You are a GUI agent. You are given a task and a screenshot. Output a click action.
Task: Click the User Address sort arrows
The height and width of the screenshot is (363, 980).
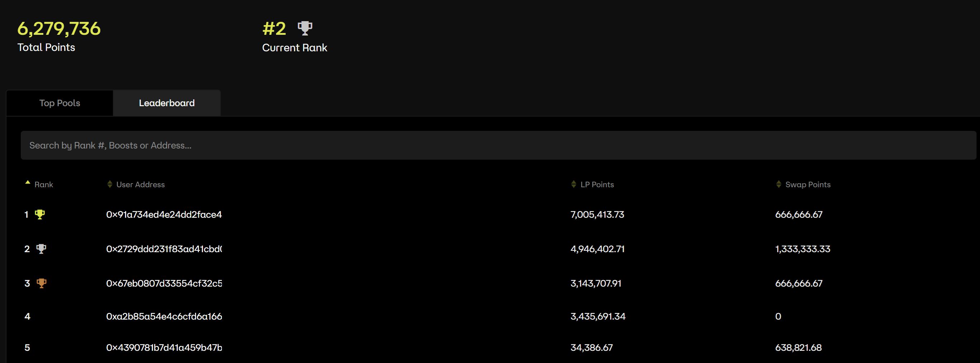[110, 184]
